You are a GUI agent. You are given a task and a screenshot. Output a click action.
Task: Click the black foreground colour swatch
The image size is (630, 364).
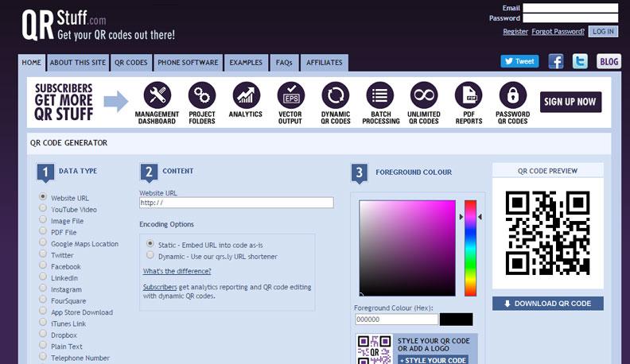click(x=456, y=319)
